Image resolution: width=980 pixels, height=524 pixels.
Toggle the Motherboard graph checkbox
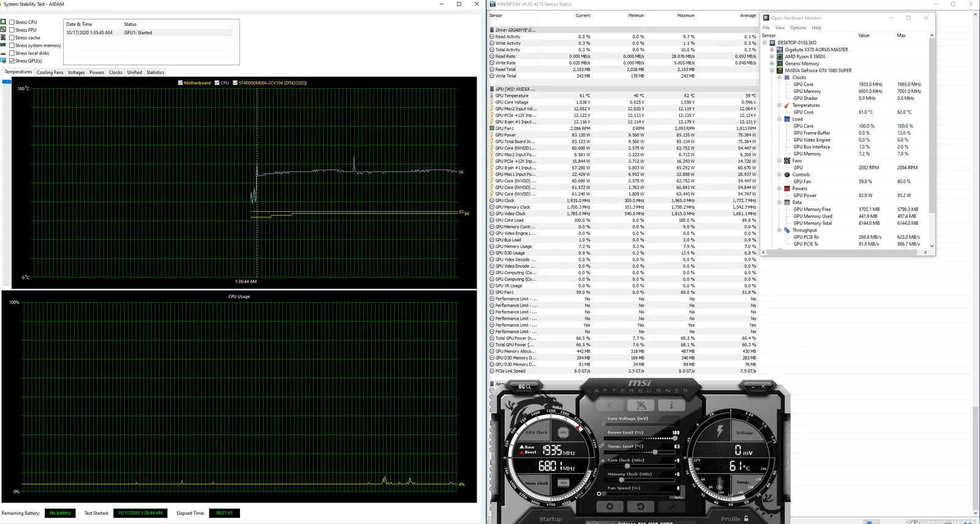pyautogui.click(x=180, y=83)
